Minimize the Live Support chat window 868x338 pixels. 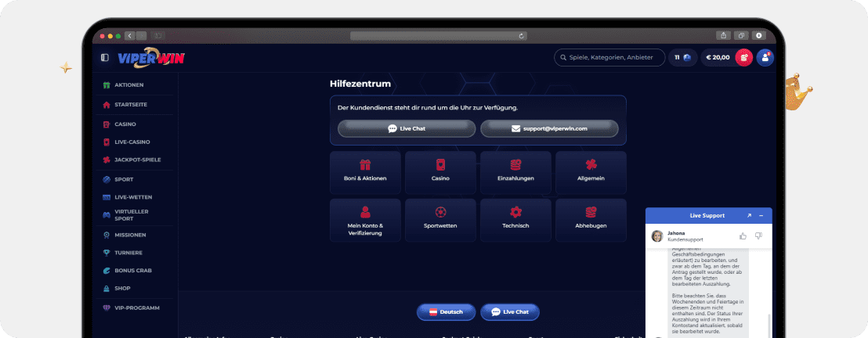tap(761, 215)
